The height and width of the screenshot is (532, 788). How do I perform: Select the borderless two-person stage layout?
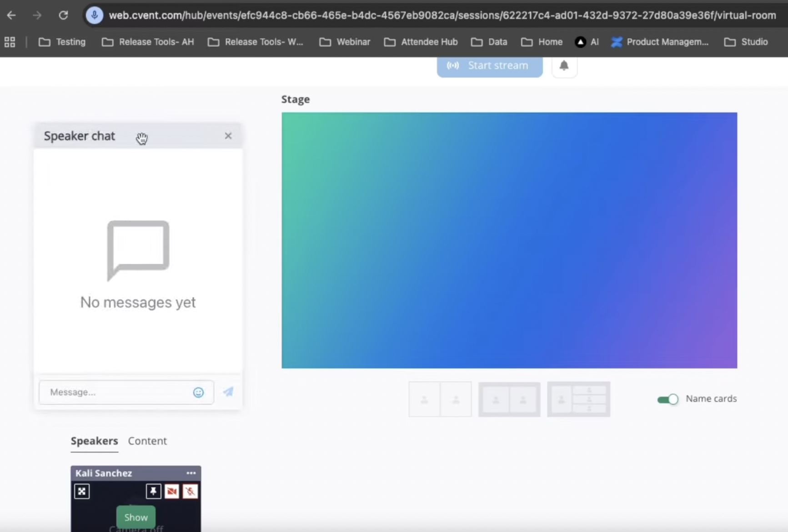pyautogui.click(x=440, y=399)
